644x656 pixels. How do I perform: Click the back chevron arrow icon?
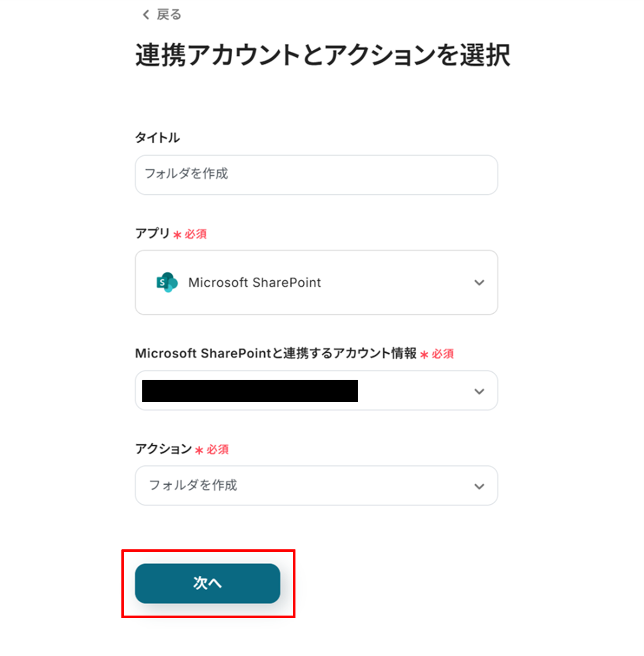146,15
